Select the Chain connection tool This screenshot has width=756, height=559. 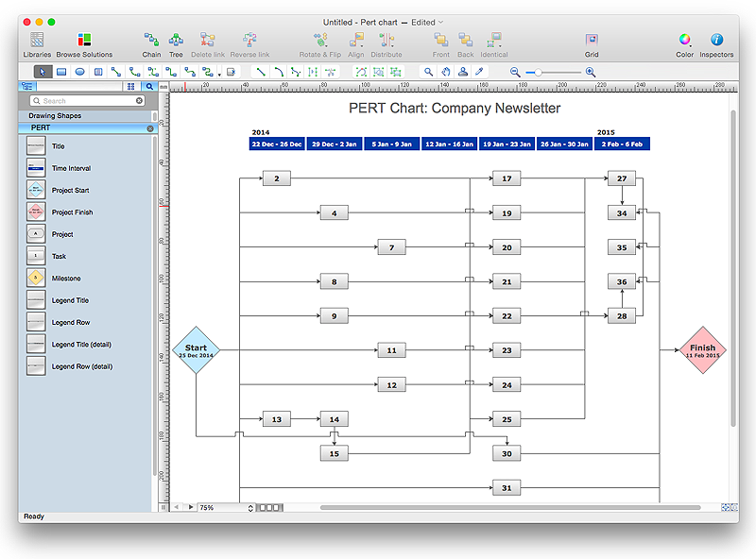pyautogui.click(x=151, y=41)
